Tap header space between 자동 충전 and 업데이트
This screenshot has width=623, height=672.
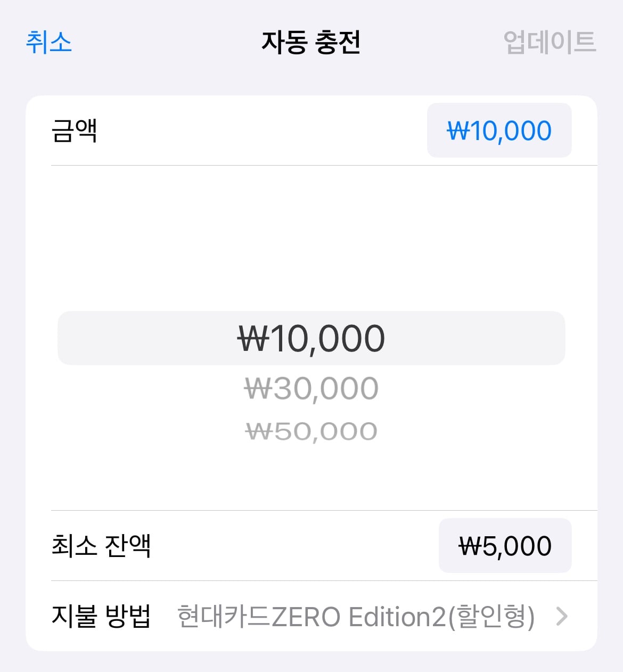pos(431,42)
